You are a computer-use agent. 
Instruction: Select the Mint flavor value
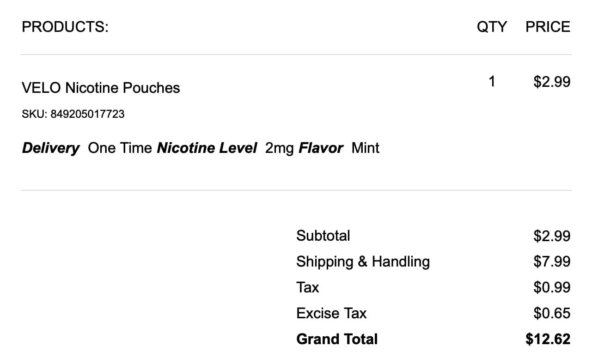(365, 148)
